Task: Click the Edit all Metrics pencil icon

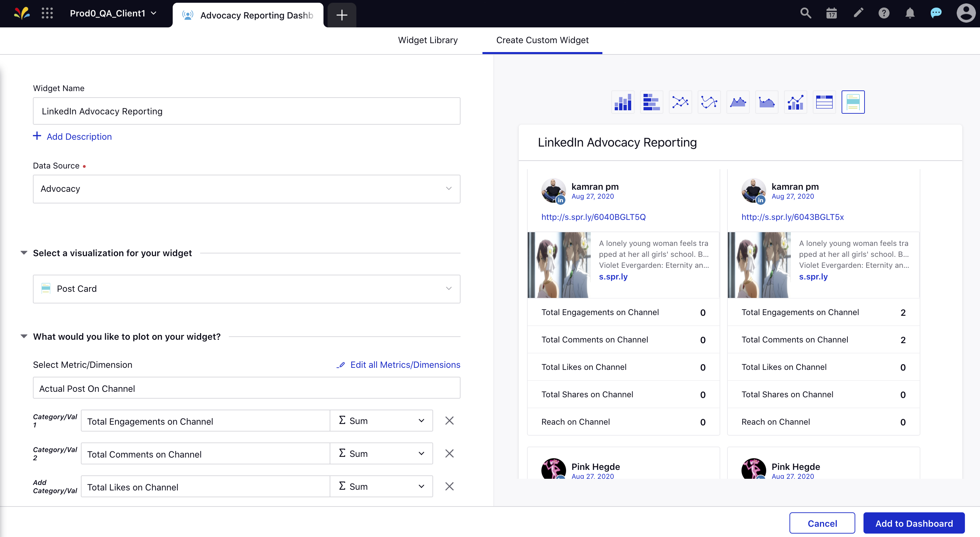Action: [x=341, y=365]
